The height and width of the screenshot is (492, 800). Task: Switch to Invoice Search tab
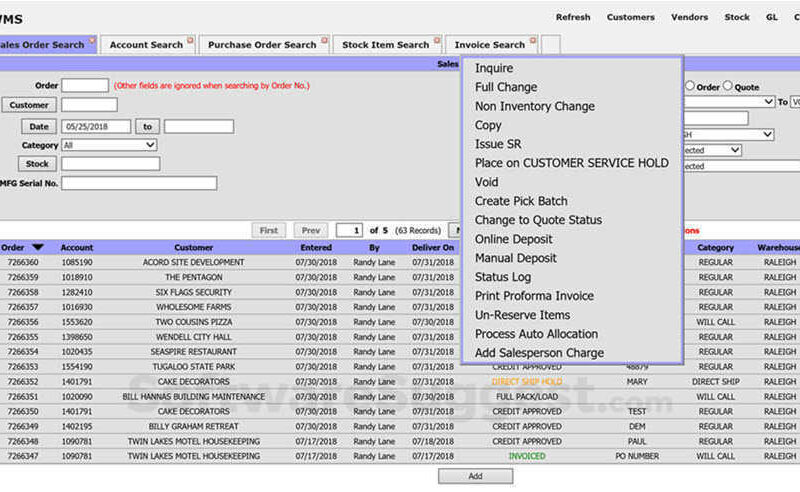tap(490, 45)
